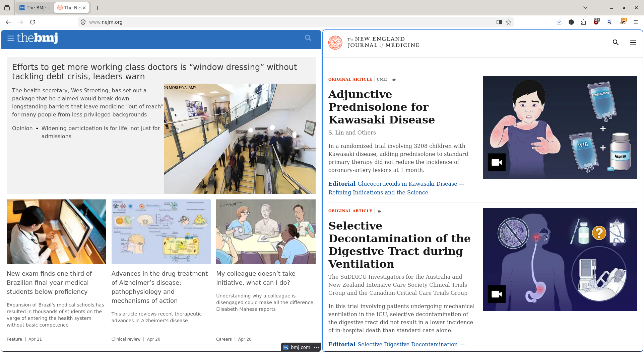This screenshot has width=644, height=353.
Task: Click the Alzheimer's drug treatment article thumbnail
Action: [161, 232]
